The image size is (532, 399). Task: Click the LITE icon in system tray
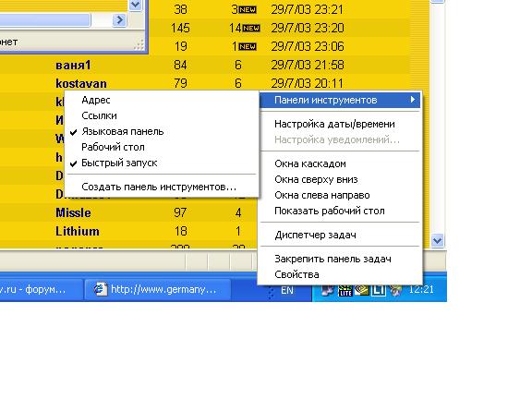tap(345, 290)
